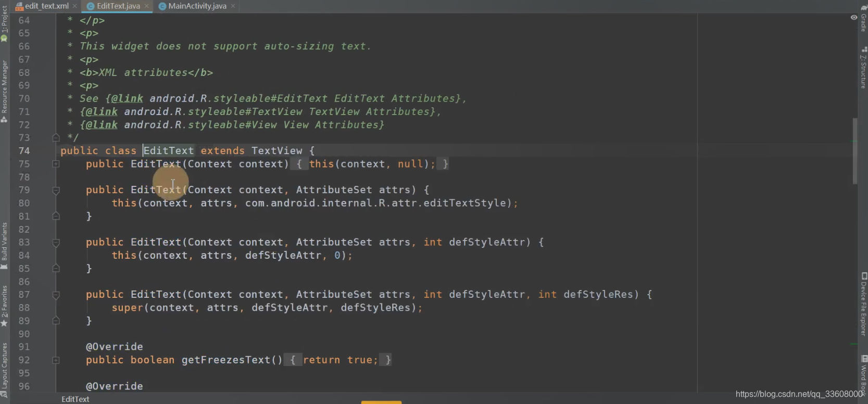Expand folded getFreezesText method at line 92
868x404 pixels.
[x=56, y=360]
